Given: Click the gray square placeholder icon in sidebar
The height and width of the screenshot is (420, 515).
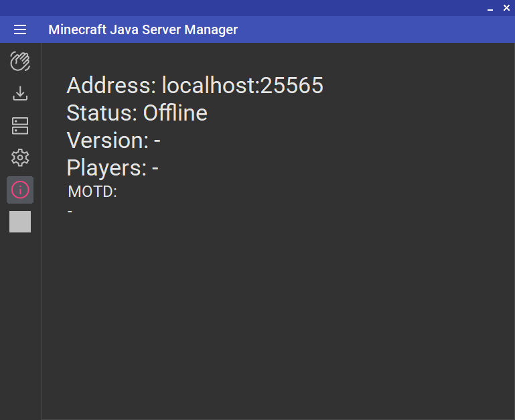Looking at the screenshot, I should [20, 222].
